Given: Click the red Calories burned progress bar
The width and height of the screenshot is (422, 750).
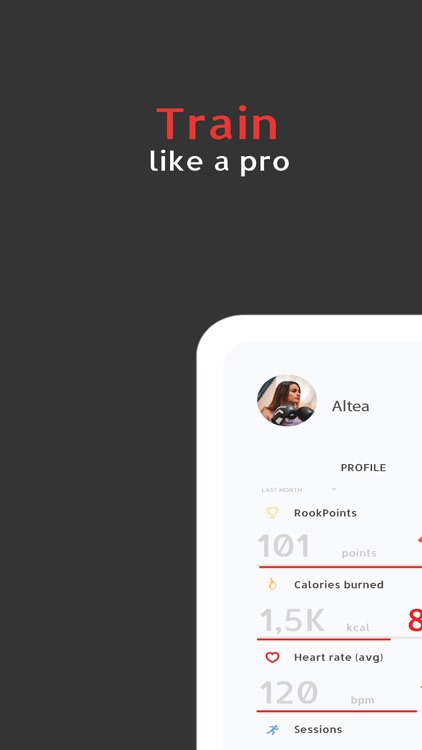Looking at the screenshot, I should point(324,639).
